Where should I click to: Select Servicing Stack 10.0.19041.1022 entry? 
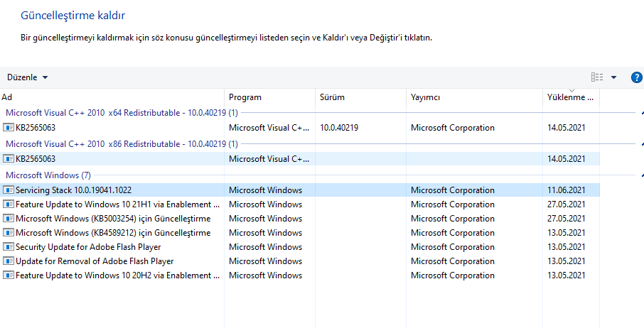click(x=73, y=190)
